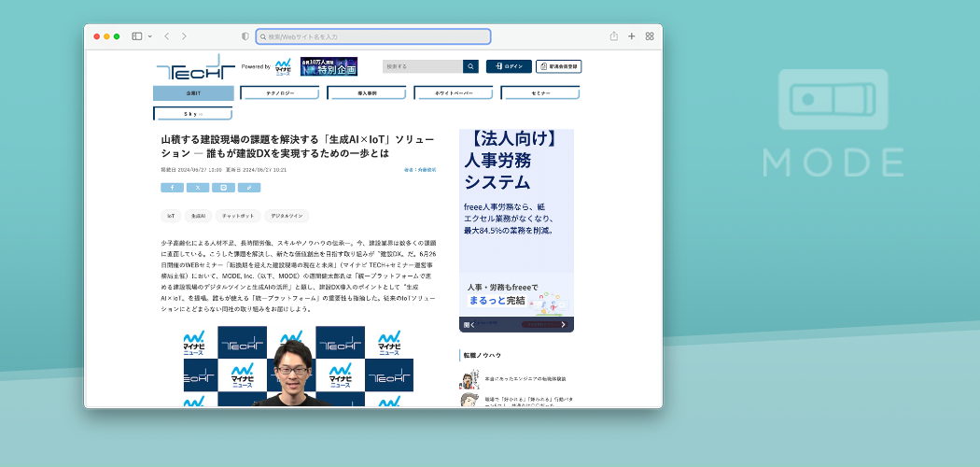Open the セミナー navigation tab

[539, 93]
